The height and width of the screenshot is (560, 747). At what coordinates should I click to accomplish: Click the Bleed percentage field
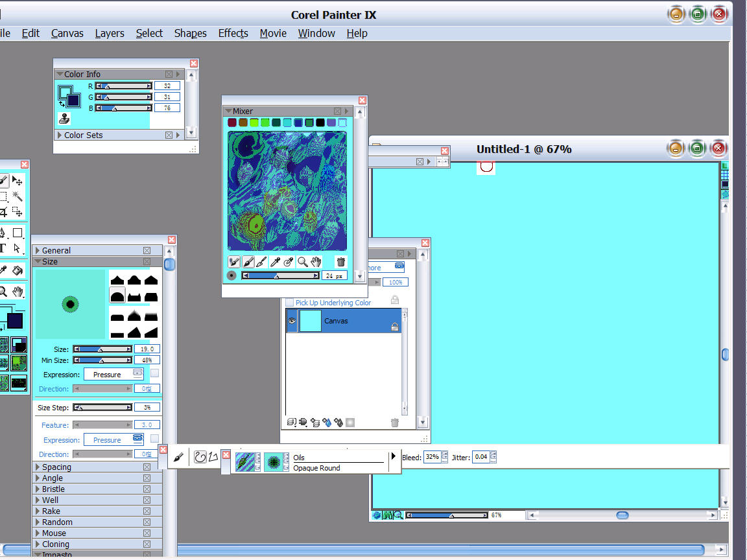432,457
